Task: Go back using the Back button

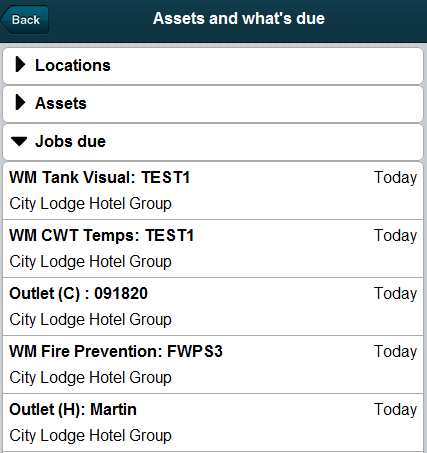Action: pos(25,20)
